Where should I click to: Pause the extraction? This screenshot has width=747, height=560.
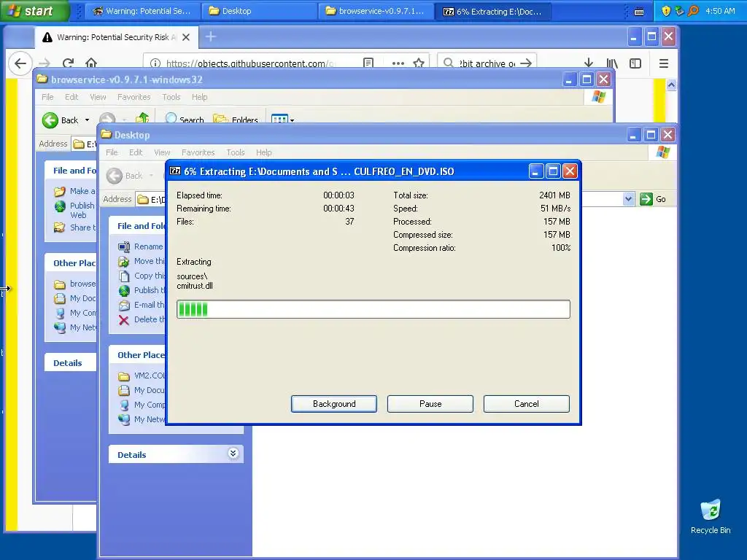tap(430, 404)
